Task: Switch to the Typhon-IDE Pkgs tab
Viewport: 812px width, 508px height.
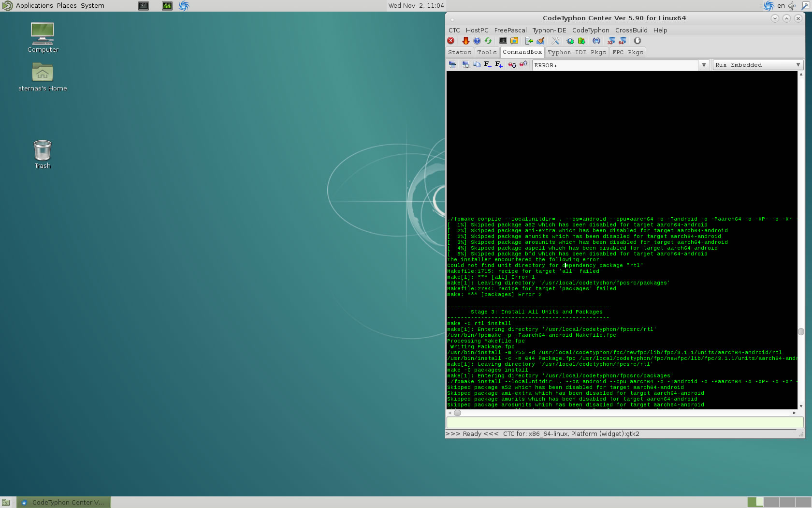Action: click(x=577, y=52)
